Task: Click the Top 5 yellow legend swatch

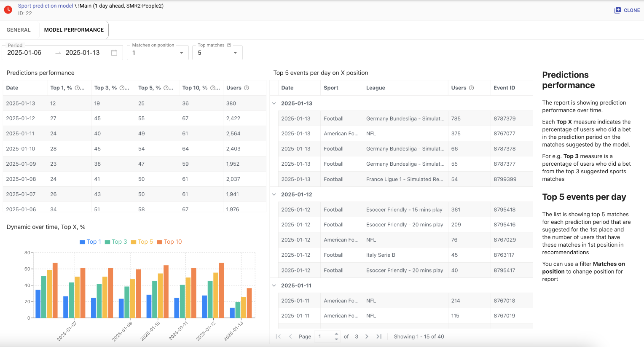Action: click(x=134, y=242)
